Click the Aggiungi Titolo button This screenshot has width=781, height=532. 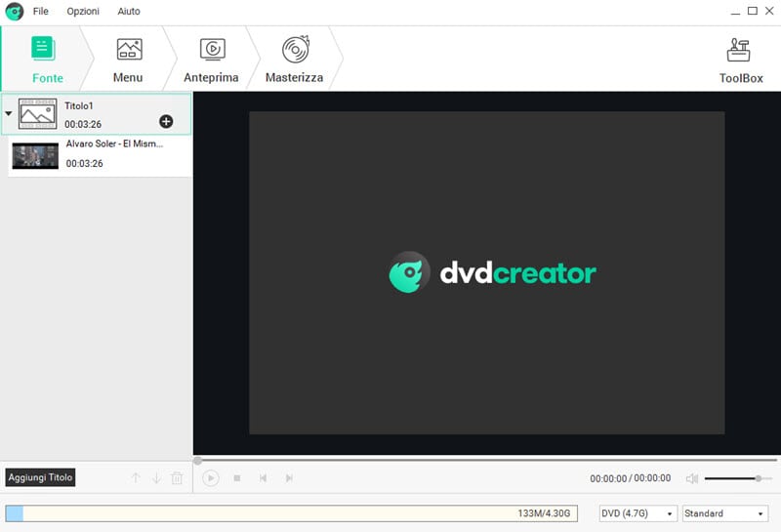click(40, 477)
